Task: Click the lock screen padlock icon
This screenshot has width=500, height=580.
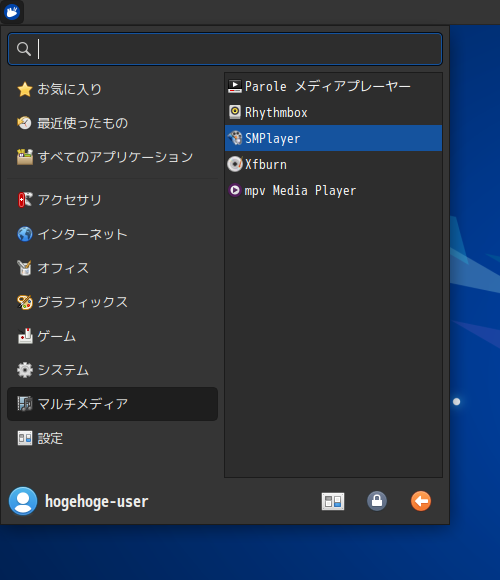Action: coord(377,501)
